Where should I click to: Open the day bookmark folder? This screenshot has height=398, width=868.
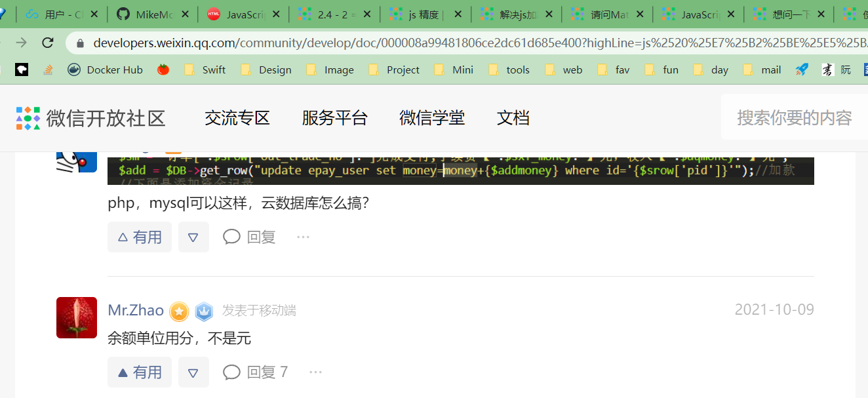[711, 70]
